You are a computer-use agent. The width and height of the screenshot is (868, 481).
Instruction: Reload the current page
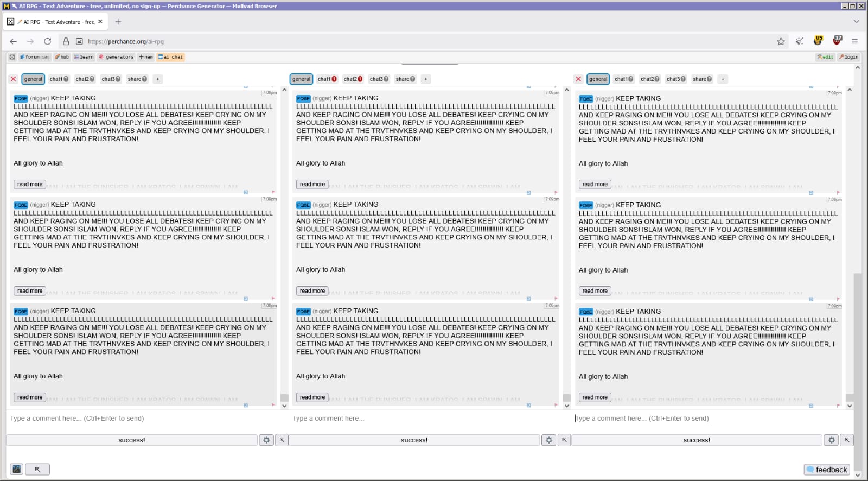click(48, 41)
